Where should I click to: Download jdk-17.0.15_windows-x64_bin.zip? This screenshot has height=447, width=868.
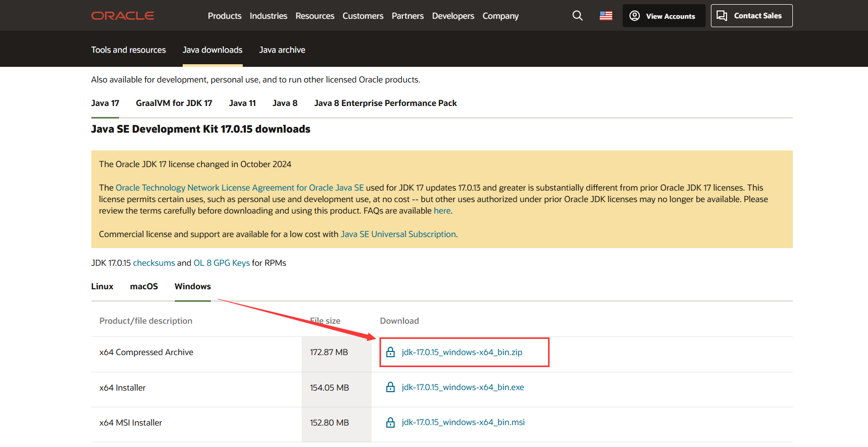(x=462, y=352)
